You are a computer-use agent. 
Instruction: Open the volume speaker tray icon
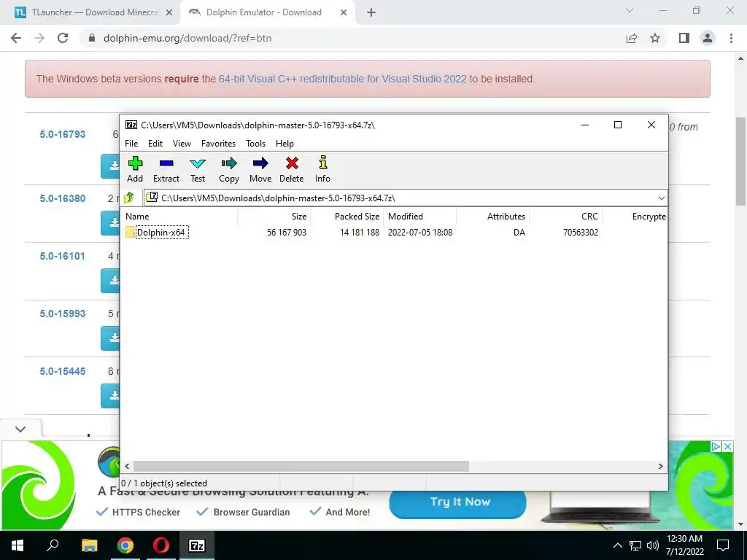(653, 545)
